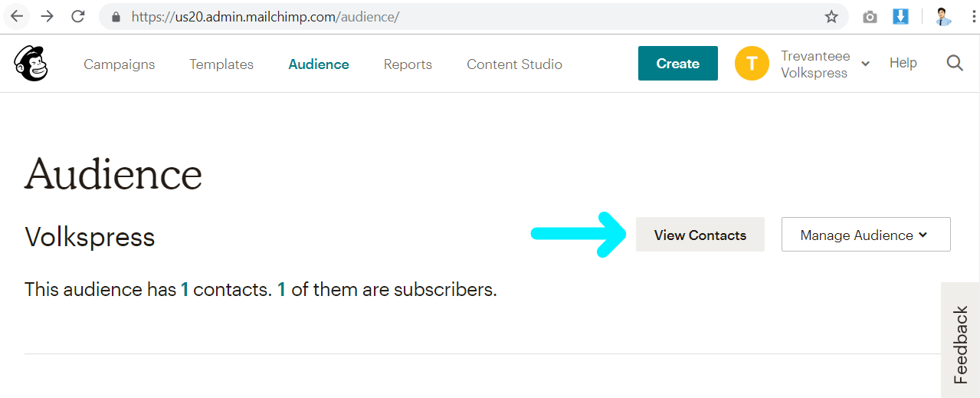Open the Content Studio menu item
The image size is (980, 398).
tap(514, 64)
